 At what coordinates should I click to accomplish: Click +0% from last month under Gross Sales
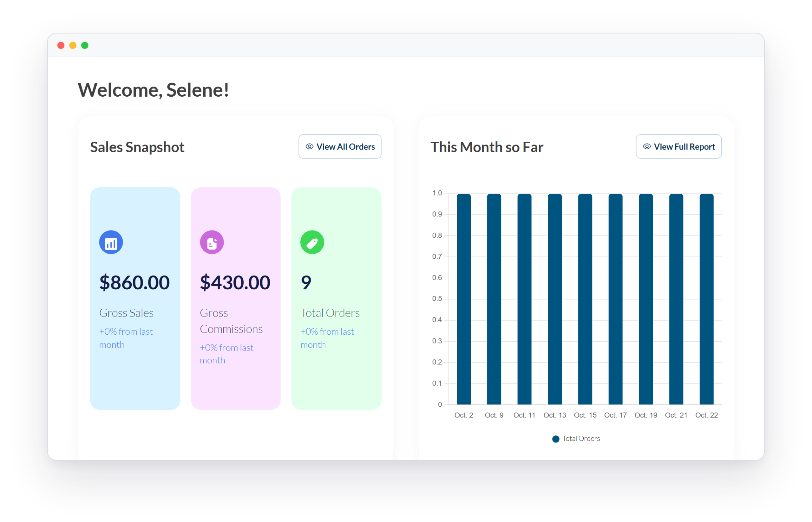point(126,338)
